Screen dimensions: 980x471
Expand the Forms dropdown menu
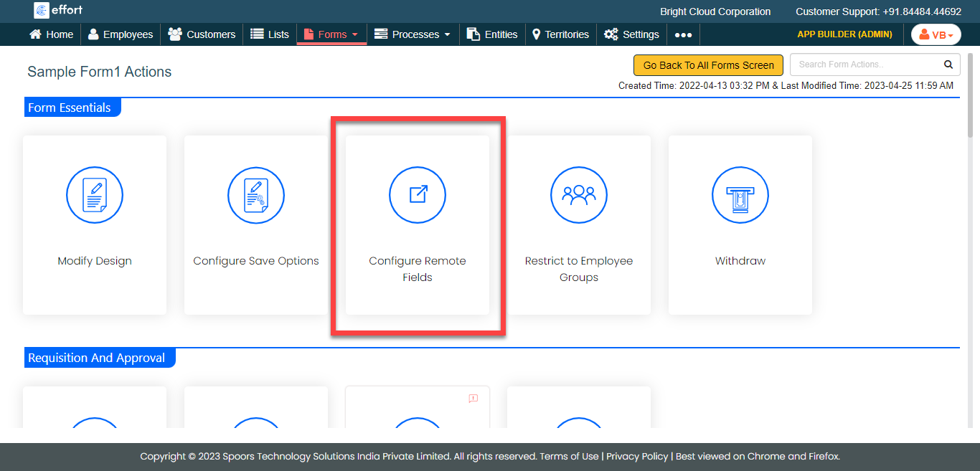click(x=331, y=34)
